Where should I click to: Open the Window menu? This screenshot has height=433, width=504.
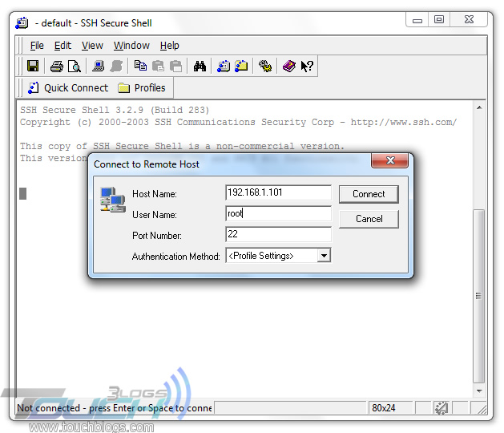point(131,46)
